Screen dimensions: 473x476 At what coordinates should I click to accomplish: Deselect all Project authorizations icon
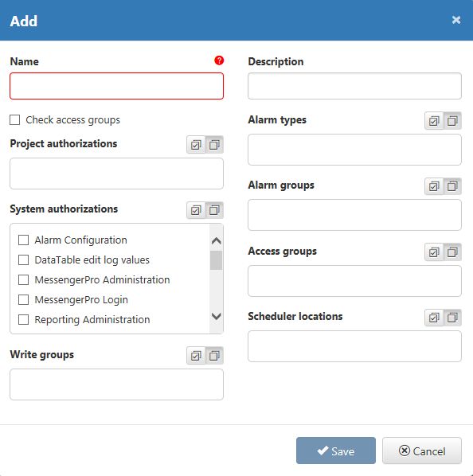[x=215, y=145]
